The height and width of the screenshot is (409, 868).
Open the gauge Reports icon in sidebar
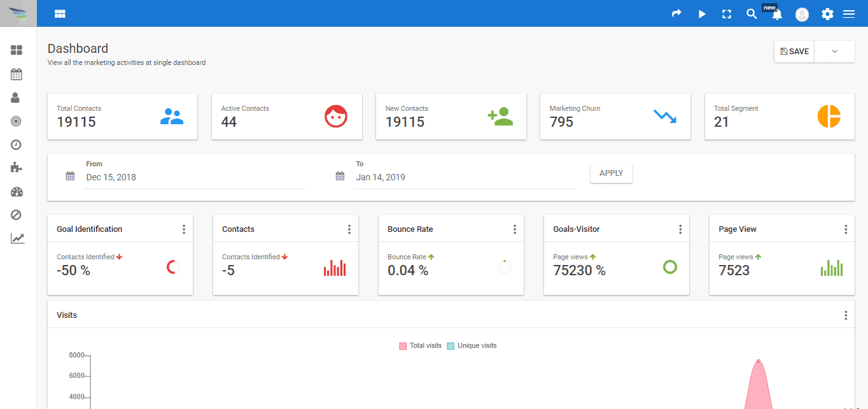coord(17,192)
